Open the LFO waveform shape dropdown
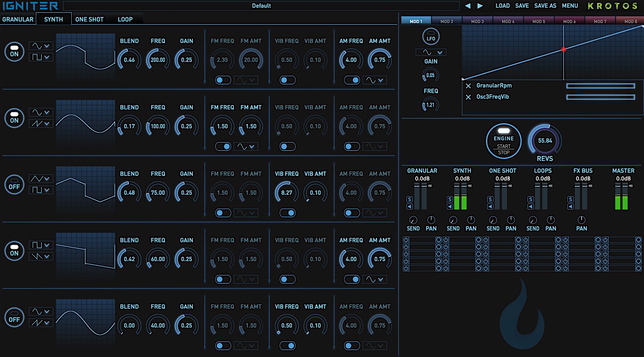Screen dimensions: 644x357 [431, 52]
